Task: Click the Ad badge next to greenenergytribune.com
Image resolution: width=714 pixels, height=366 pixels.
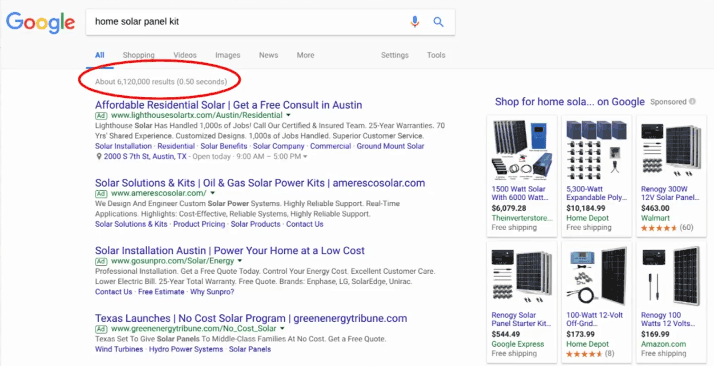Action: coord(101,329)
